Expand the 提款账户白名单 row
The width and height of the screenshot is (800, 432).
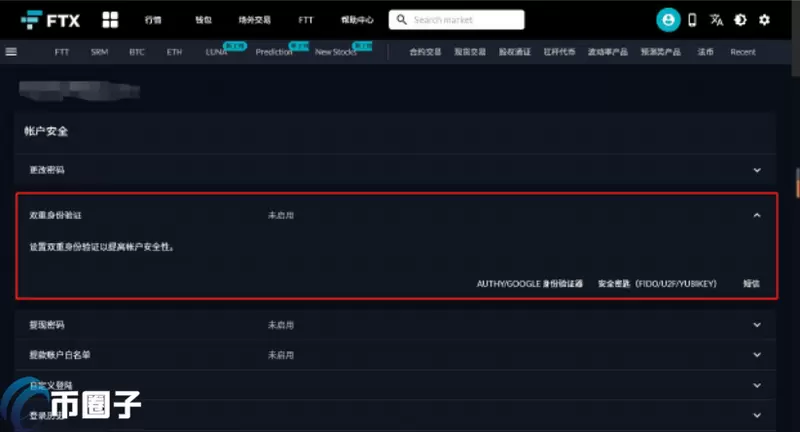click(757, 355)
